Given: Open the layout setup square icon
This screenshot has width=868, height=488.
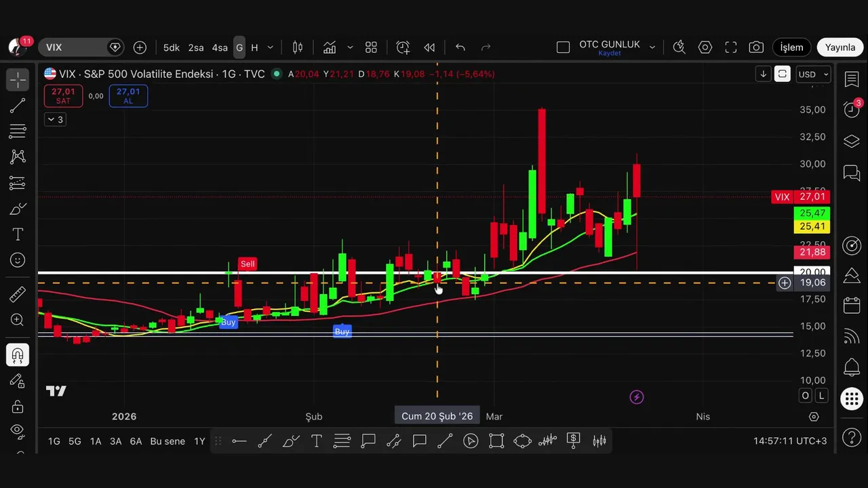Looking at the screenshot, I should 563,47.
